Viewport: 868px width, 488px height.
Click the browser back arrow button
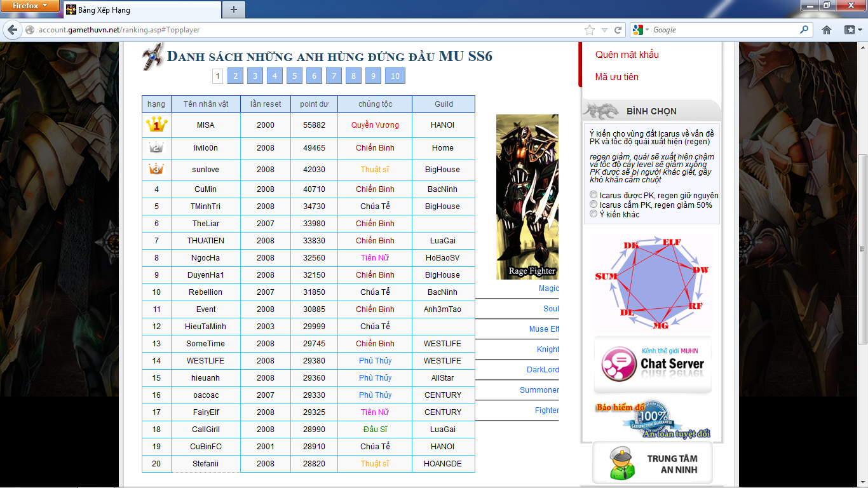pyautogui.click(x=12, y=30)
